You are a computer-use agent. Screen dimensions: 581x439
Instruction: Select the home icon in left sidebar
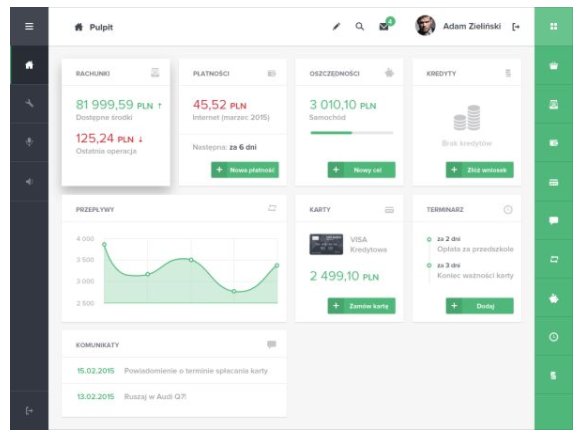pos(29,65)
